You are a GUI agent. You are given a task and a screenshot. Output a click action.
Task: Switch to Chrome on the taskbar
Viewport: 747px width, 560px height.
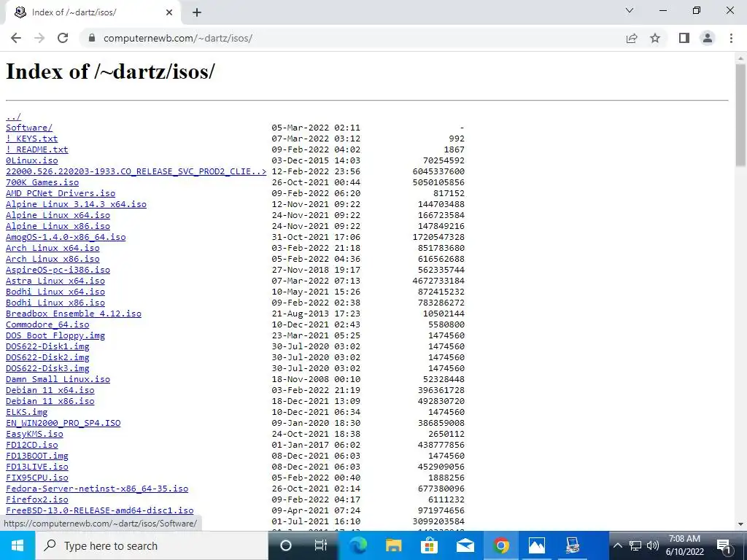pos(500,545)
